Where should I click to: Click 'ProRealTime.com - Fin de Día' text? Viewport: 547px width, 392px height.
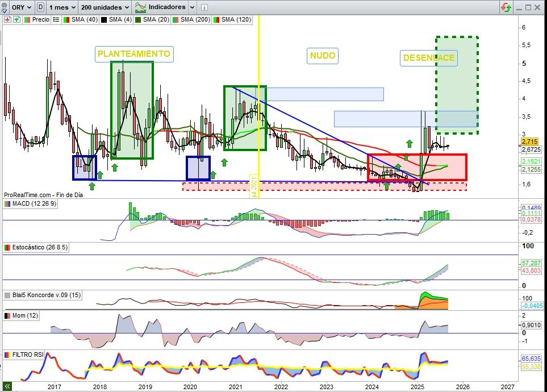(x=43, y=195)
